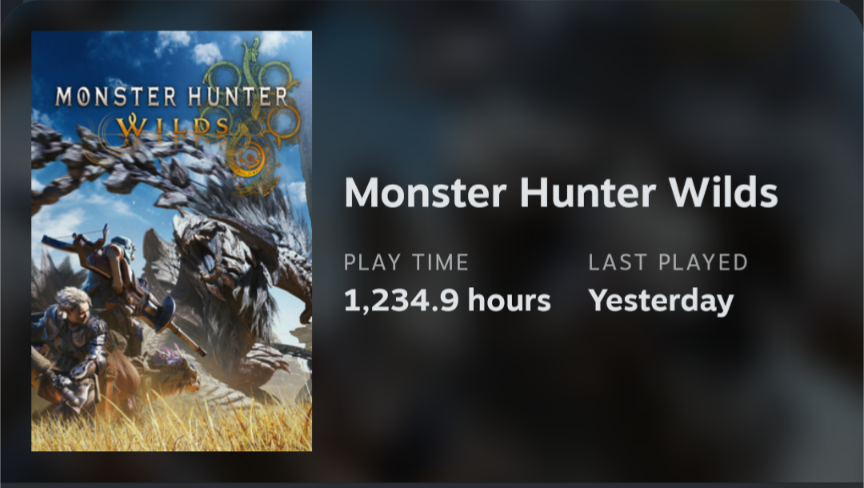Click the word Wilds in the title
Screen dimensions: 864x488
click(723, 193)
